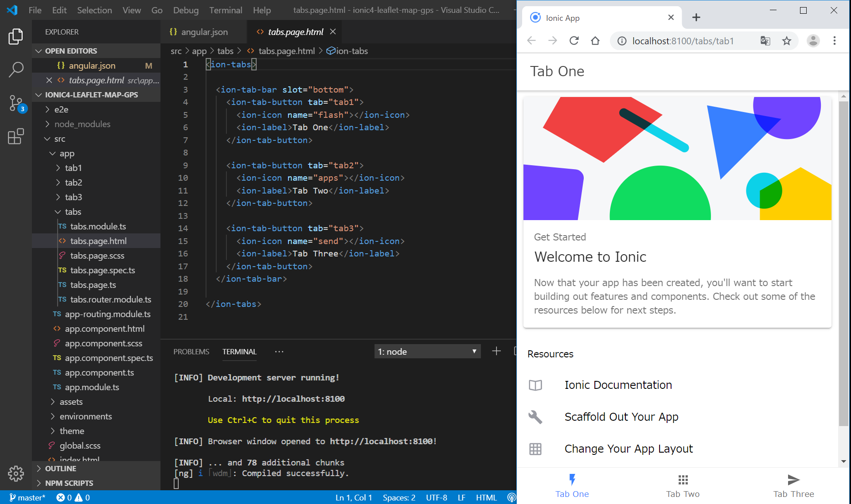Click the Google Translate icon in address bar

[x=765, y=41]
